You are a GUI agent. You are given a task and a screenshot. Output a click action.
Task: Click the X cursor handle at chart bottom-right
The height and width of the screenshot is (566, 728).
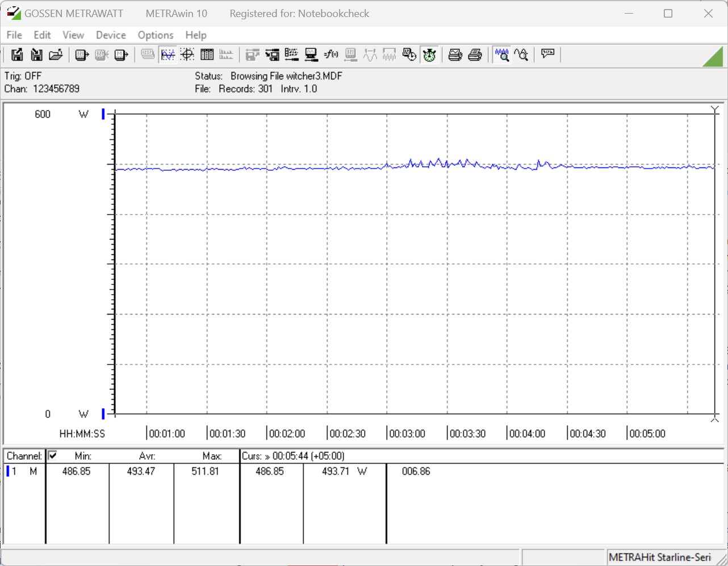715,419
